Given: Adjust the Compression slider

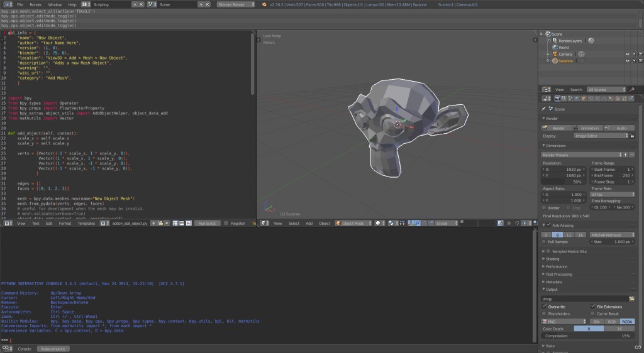Looking at the screenshot, I should click(588, 336).
